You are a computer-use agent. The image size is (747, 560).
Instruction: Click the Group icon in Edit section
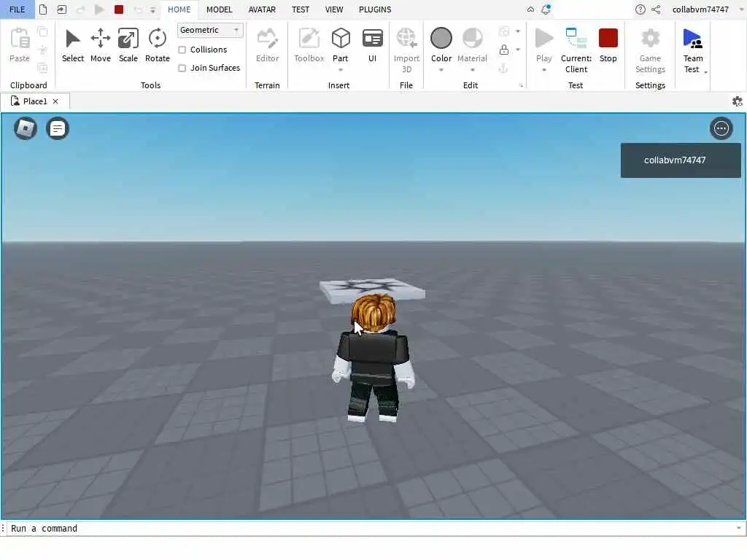pos(504,31)
